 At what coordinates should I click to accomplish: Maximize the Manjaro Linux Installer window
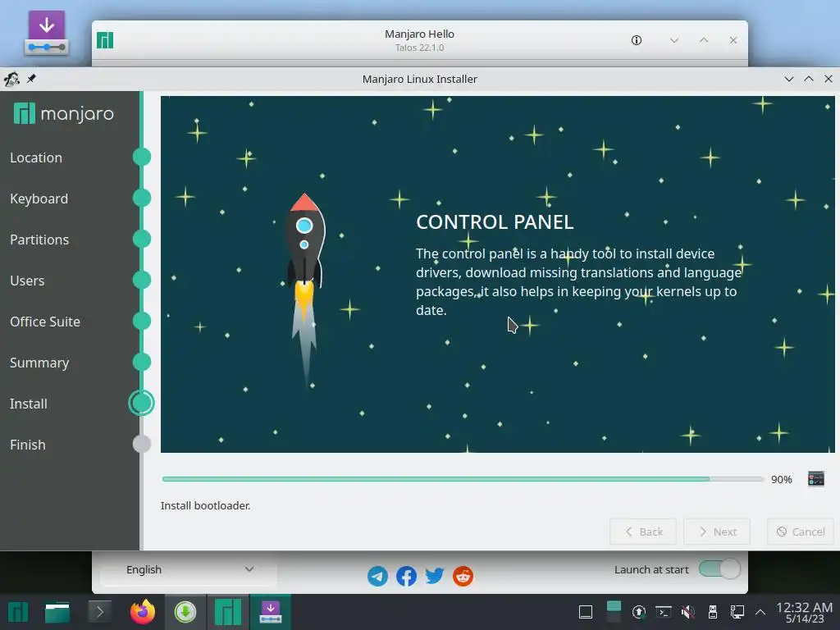click(808, 79)
